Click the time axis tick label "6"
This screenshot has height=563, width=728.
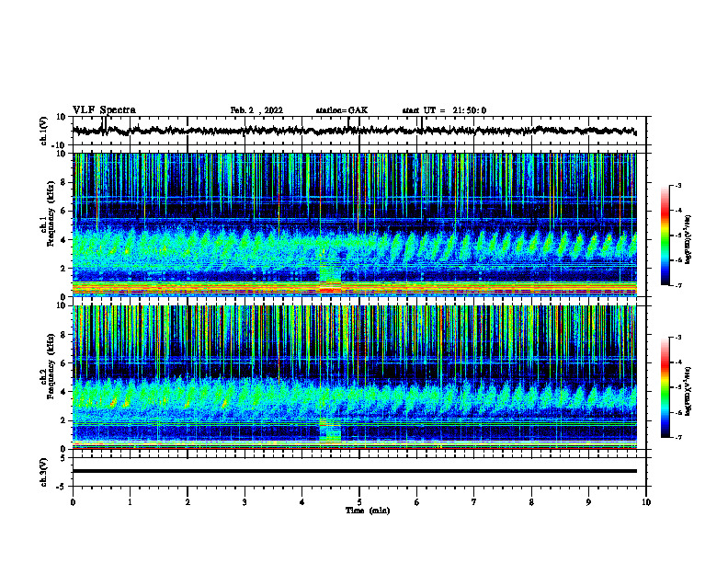pos(417,502)
